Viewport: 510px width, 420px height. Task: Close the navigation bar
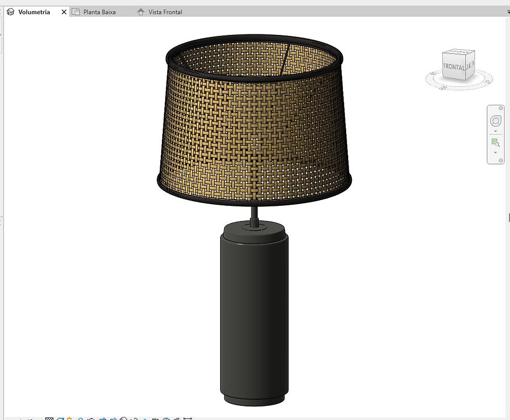pos(501,108)
